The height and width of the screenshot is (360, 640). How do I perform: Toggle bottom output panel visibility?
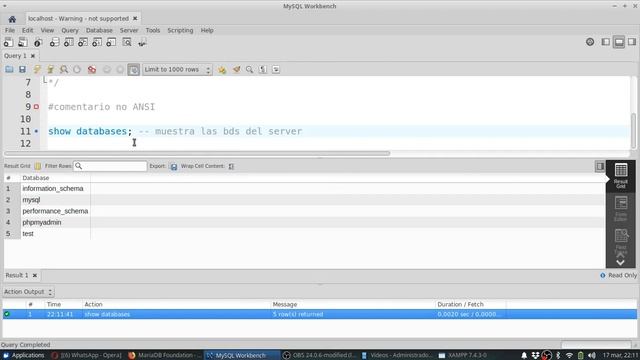pyautogui.click(x=619, y=42)
